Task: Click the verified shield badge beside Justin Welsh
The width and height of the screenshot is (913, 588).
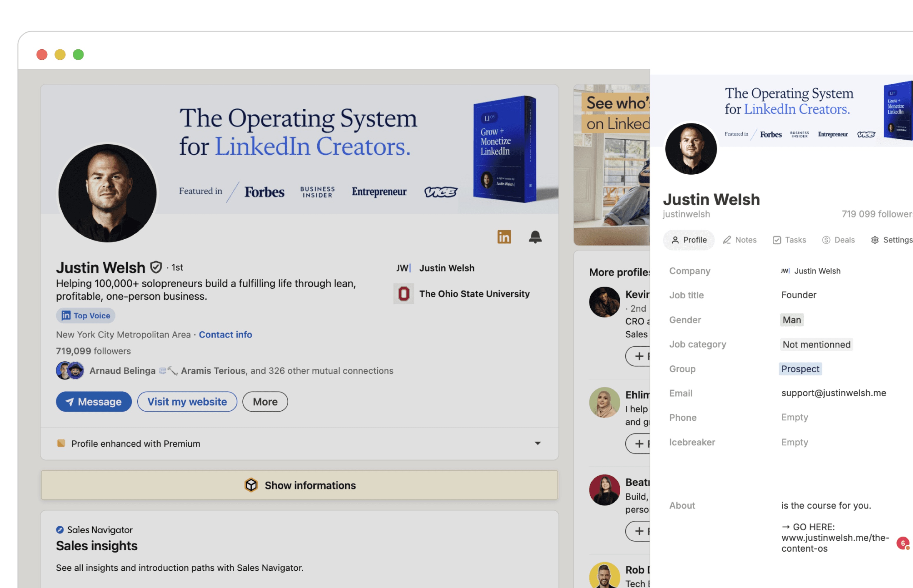Action: coord(156,267)
